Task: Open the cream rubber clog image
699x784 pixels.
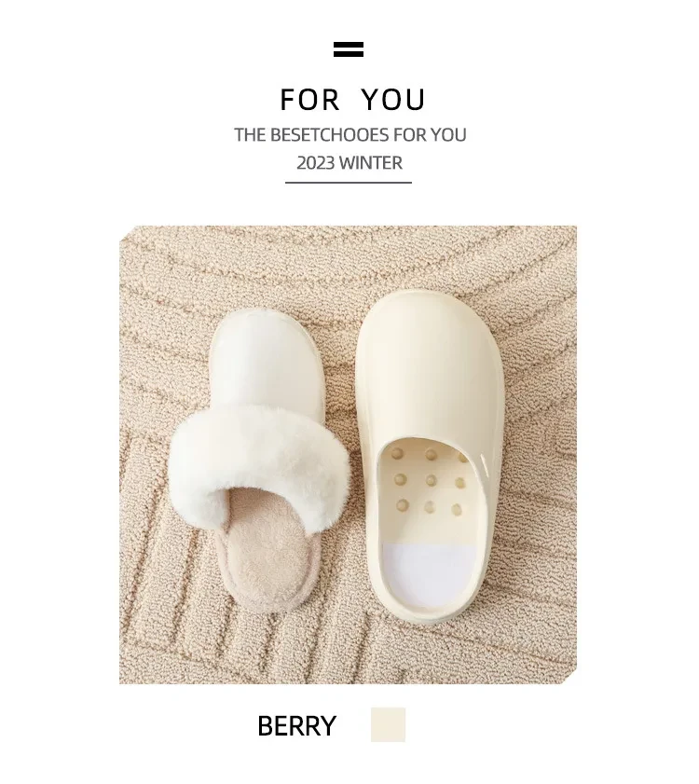Action: 430,458
